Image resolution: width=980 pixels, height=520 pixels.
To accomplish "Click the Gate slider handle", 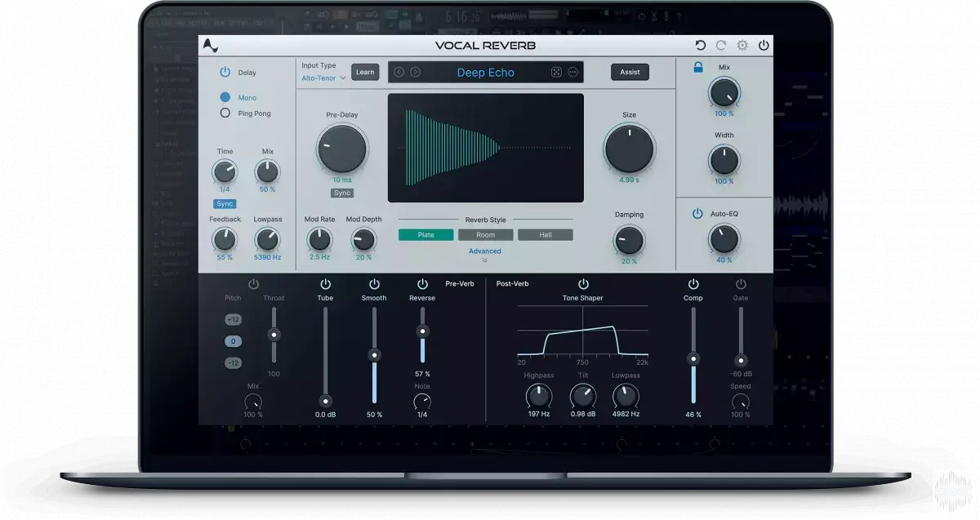I will click(x=741, y=360).
